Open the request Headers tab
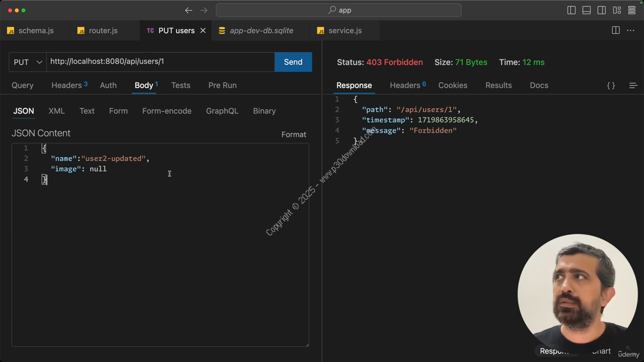This screenshot has height=362, width=644. click(69, 85)
